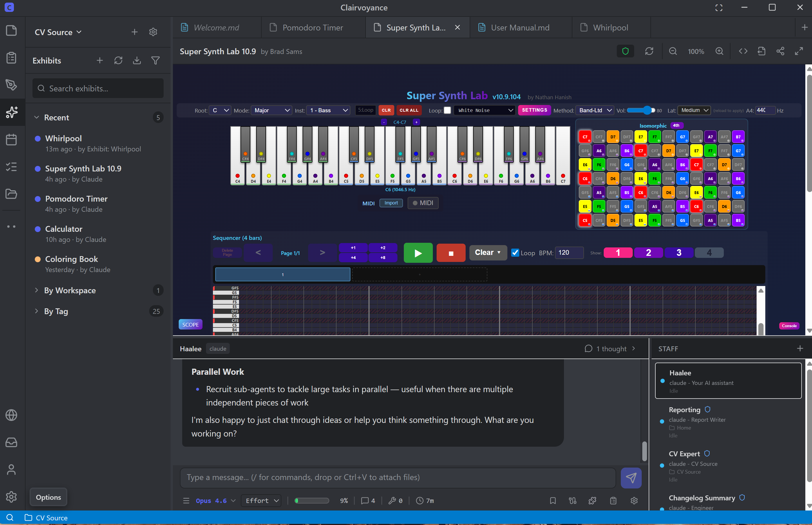The width and height of the screenshot is (812, 525).
Task: Switch to the Whirlpool tab
Action: 611,28
